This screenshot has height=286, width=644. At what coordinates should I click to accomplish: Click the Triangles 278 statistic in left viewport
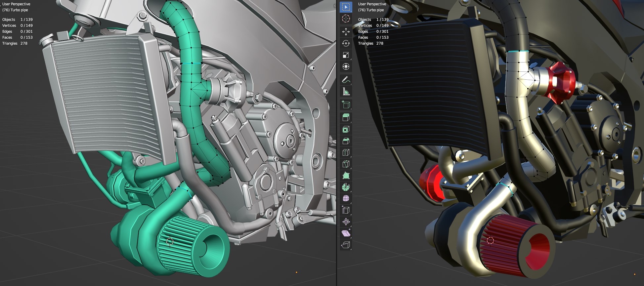pyautogui.click(x=15, y=43)
